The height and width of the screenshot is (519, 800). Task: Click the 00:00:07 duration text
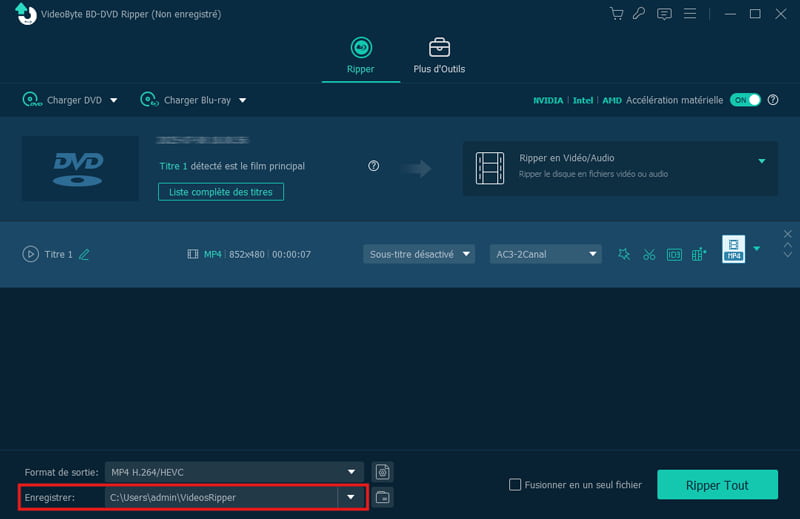(291, 254)
